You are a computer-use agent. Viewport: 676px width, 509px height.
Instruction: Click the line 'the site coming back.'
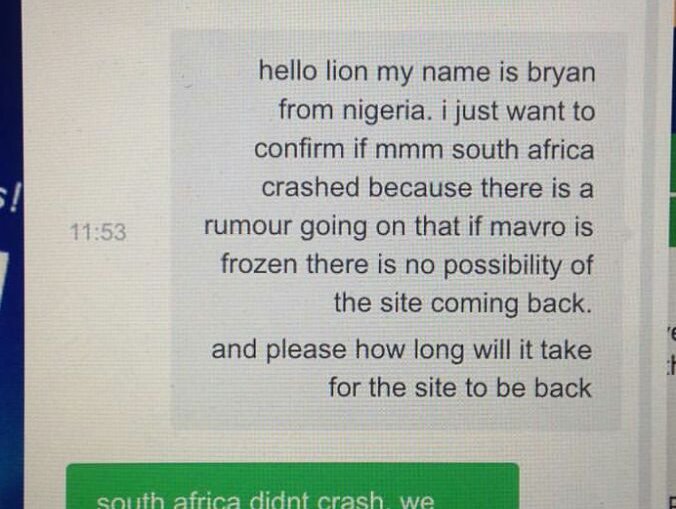(x=463, y=303)
